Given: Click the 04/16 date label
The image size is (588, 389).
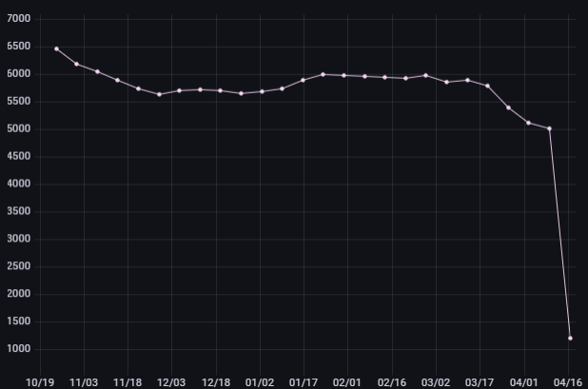Looking at the screenshot, I should tap(568, 382).
